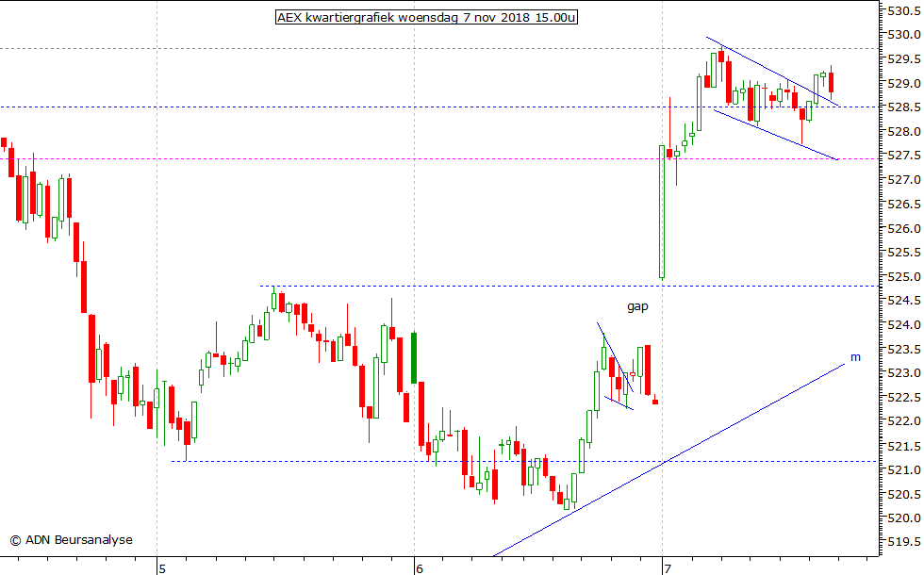Click the 526.0 price axis label
This screenshot has width=924, height=575.
[x=904, y=228]
